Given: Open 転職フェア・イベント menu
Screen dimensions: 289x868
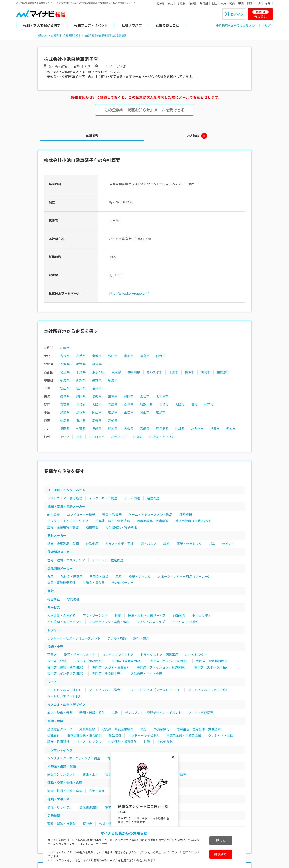Looking at the screenshot, I should 91,25.
